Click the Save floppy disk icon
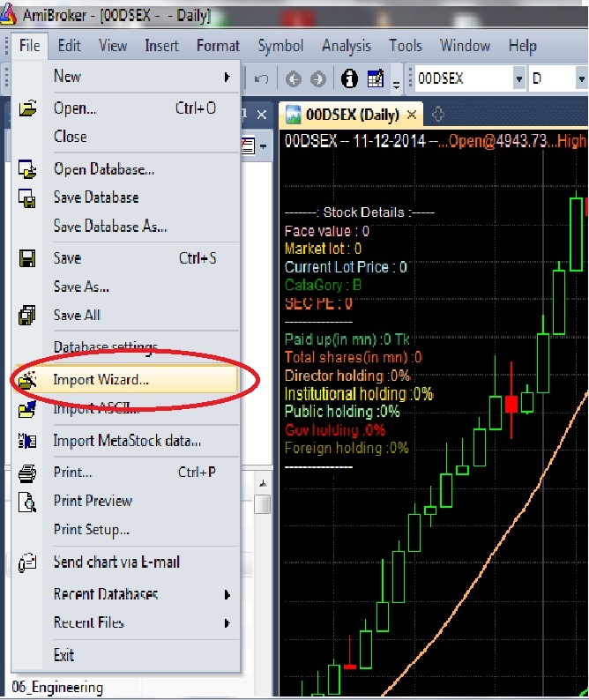Image resolution: width=589 pixels, height=700 pixels. pos(27,258)
